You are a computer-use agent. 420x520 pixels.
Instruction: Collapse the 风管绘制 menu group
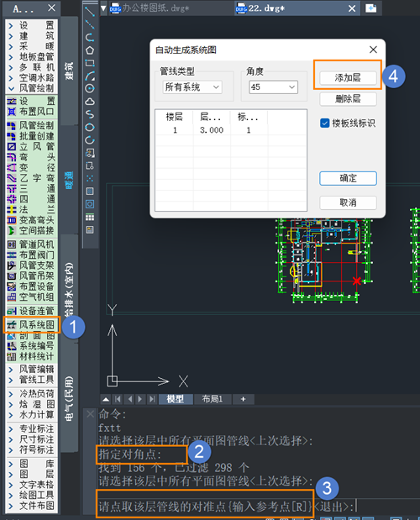(32, 88)
